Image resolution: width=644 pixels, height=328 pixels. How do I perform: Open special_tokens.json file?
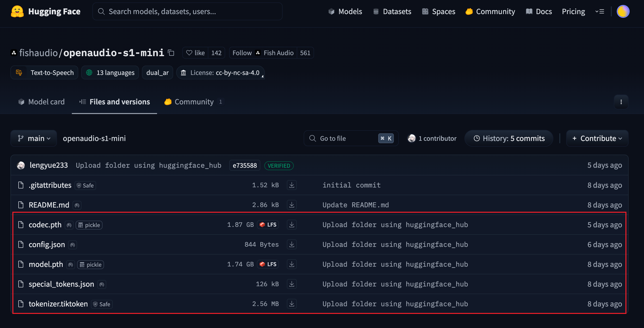[x=61, y=284]
